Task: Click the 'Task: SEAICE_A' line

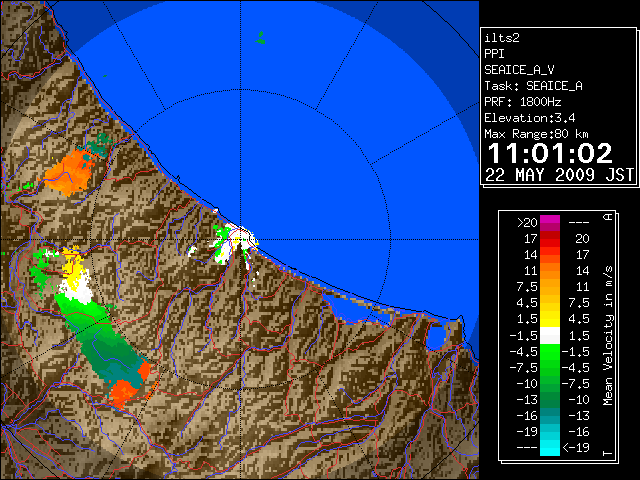Action: [x=533, y=86]
